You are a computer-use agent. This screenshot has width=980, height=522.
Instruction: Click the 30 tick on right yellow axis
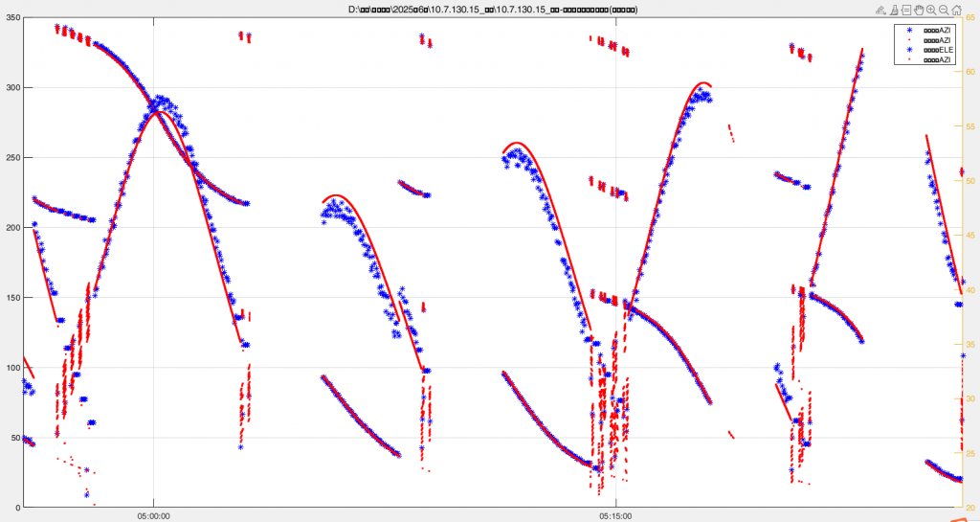pyautogui.click(x=970, y=398)
